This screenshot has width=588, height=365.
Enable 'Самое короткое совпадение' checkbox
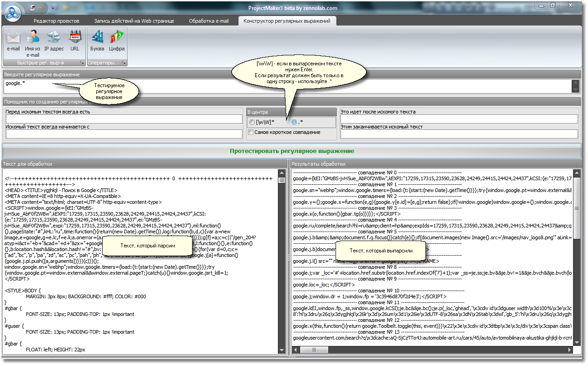point(251,132)
